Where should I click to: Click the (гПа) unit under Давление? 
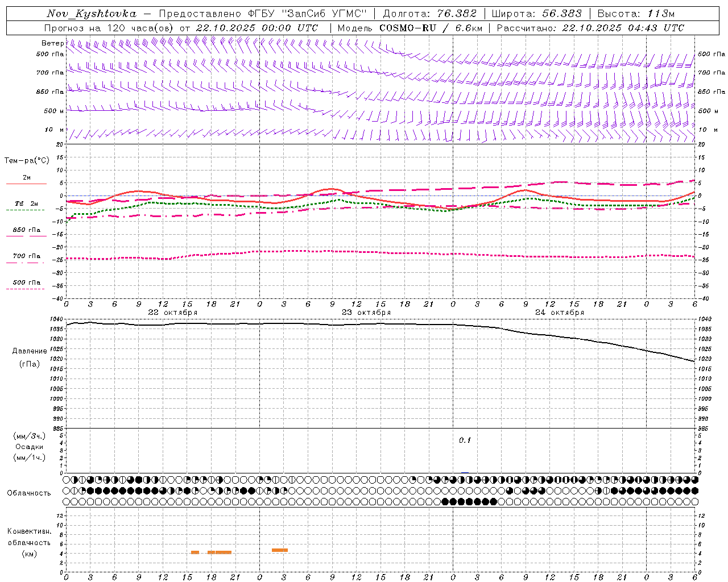click(x=30, y=364)
